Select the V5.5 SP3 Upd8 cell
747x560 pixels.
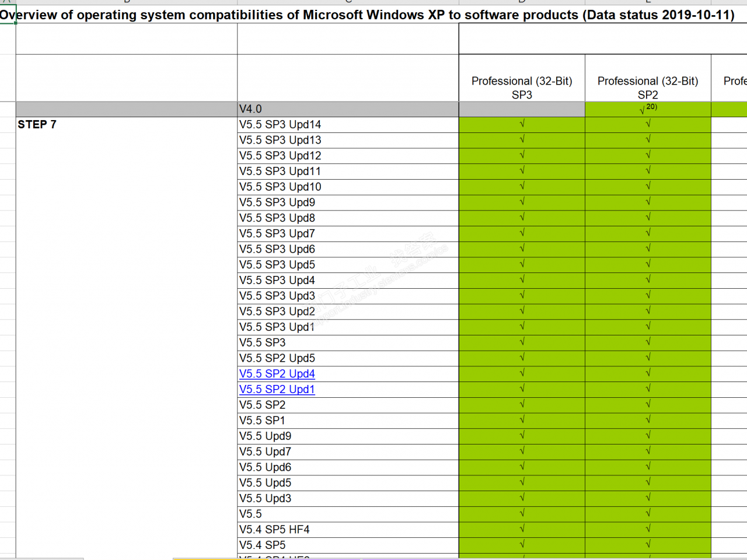tap(348, 218)
